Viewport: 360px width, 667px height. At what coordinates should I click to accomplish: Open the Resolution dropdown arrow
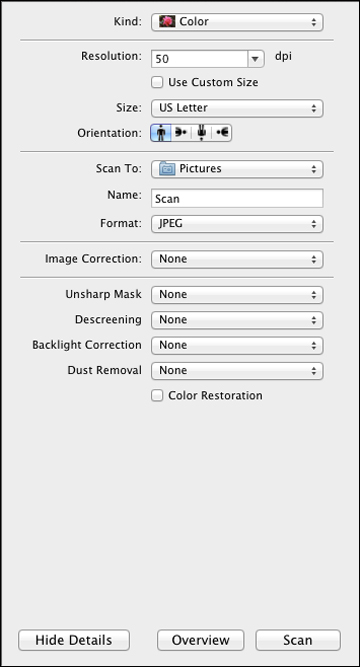click(x=255, y=59)
